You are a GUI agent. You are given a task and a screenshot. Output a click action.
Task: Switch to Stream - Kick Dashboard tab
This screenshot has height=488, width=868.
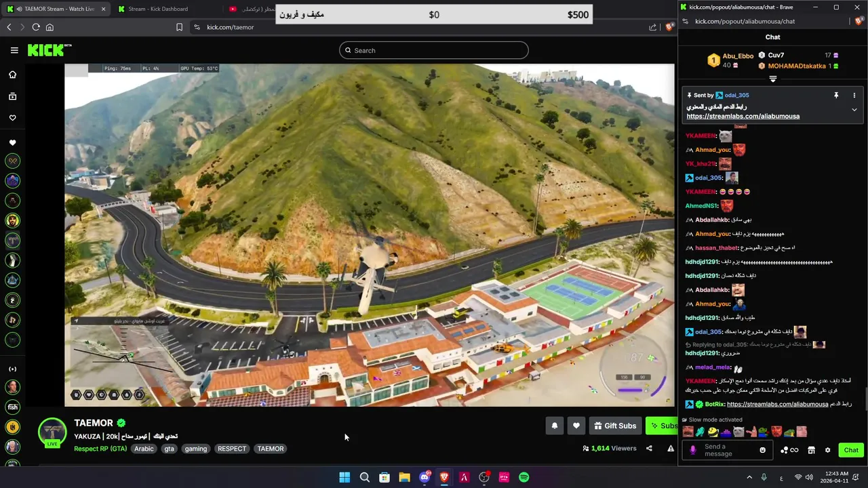point(158,9)
